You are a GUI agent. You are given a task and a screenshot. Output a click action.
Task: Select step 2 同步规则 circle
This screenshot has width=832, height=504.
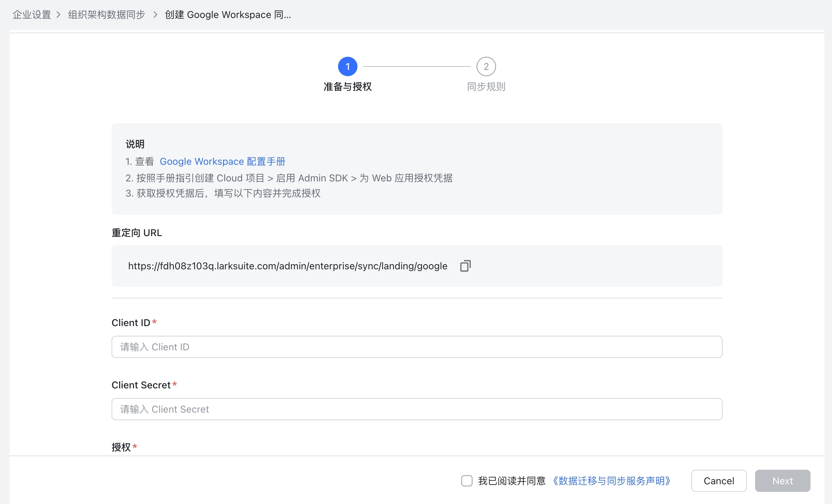[486, 66]
